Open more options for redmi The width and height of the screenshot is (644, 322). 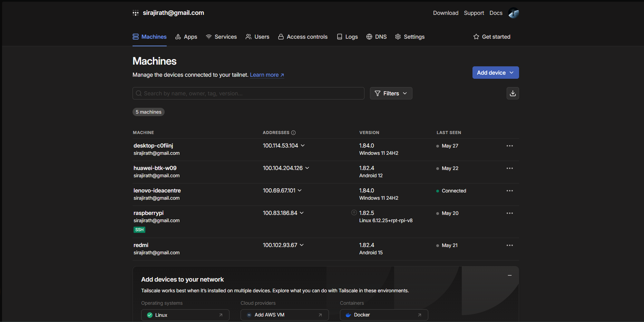click(x=510, y=245)
